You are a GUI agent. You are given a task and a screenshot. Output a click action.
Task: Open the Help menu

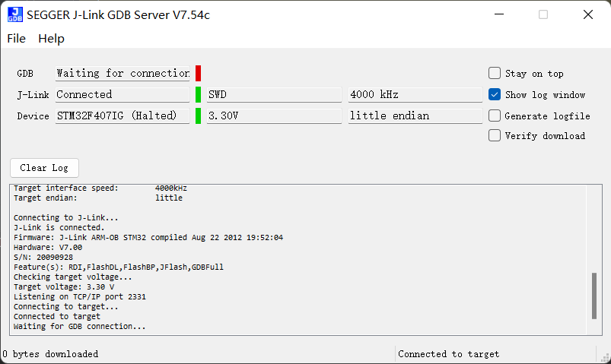[x=51, y=38]
